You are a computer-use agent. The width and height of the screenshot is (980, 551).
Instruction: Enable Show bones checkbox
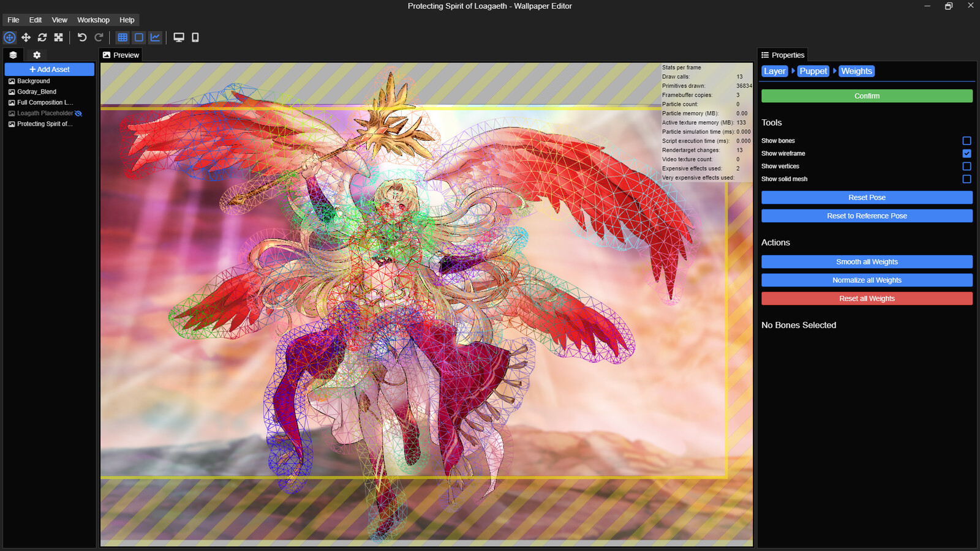coord(967,141)
